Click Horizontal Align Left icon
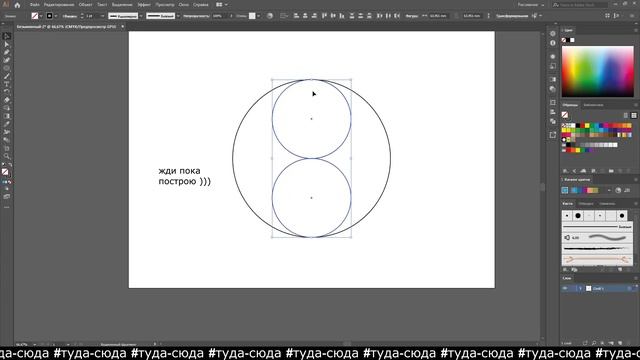 pos(296,16)
